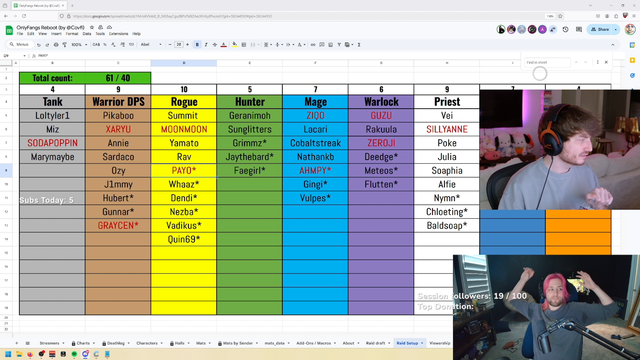This screenshot has width=640, height=360.
Task: Expand the name box dropdown arrow
Action: click(x=24, y=56)
